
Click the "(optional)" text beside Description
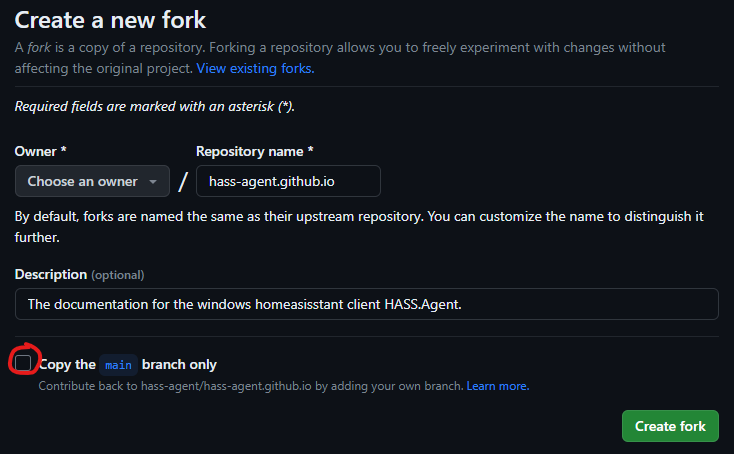pyautogui.click(x=118, y=275)
